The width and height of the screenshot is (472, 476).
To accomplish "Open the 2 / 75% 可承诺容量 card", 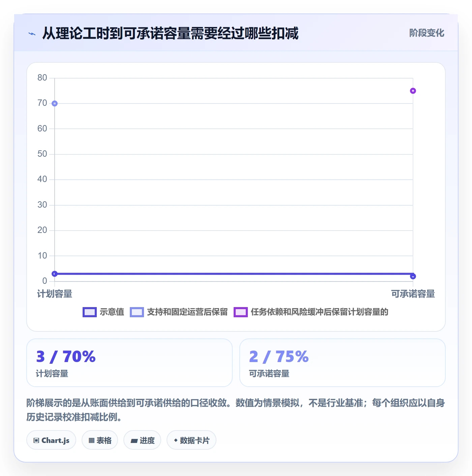I will (x=342, y=363).
